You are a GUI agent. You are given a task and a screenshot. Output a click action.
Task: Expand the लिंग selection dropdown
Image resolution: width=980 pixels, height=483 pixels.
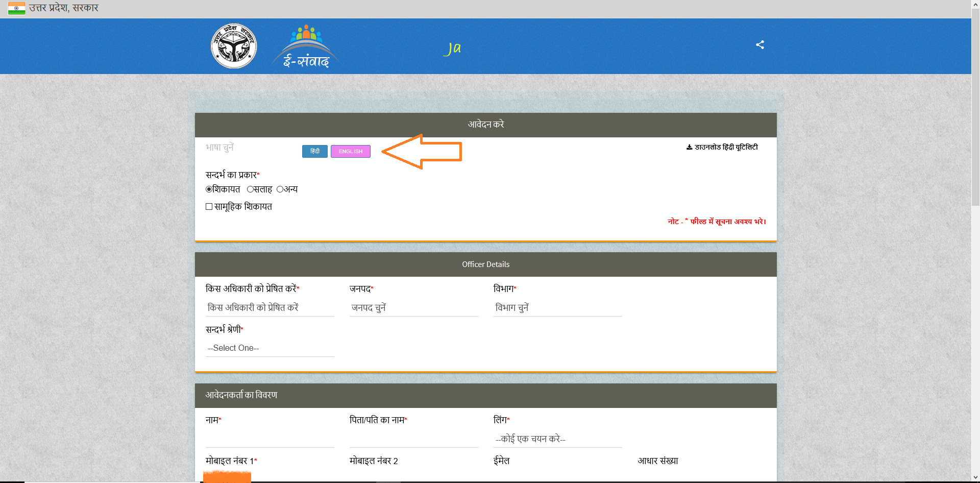557,439
